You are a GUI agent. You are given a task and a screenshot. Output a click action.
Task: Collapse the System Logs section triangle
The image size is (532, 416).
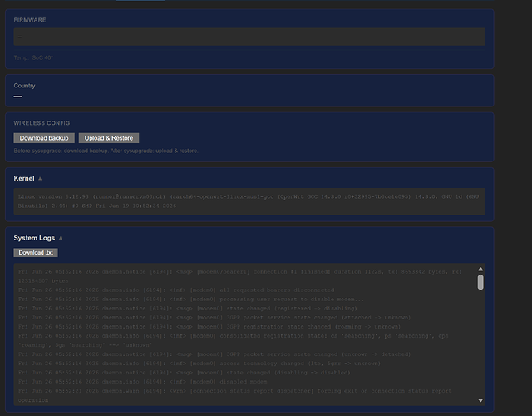pyautogui.click(x=61, y=238)
